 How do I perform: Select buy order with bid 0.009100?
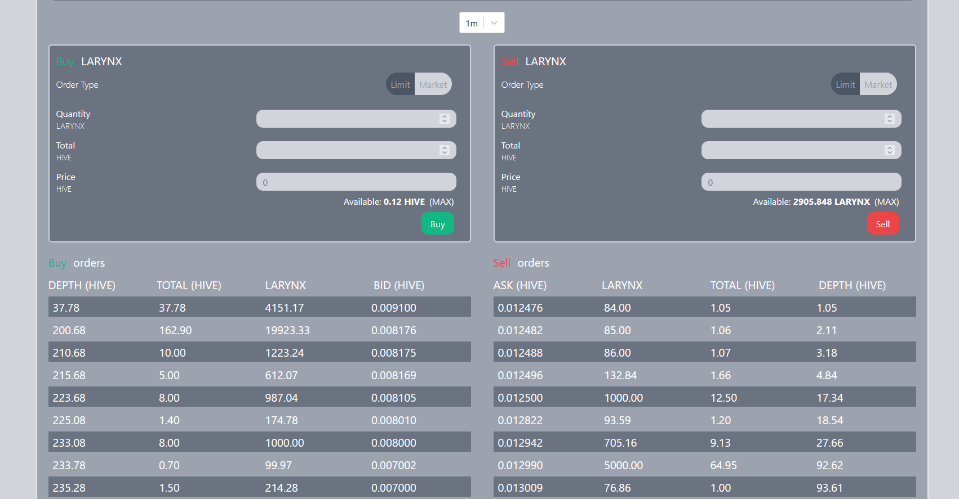[x=259, y=308]
